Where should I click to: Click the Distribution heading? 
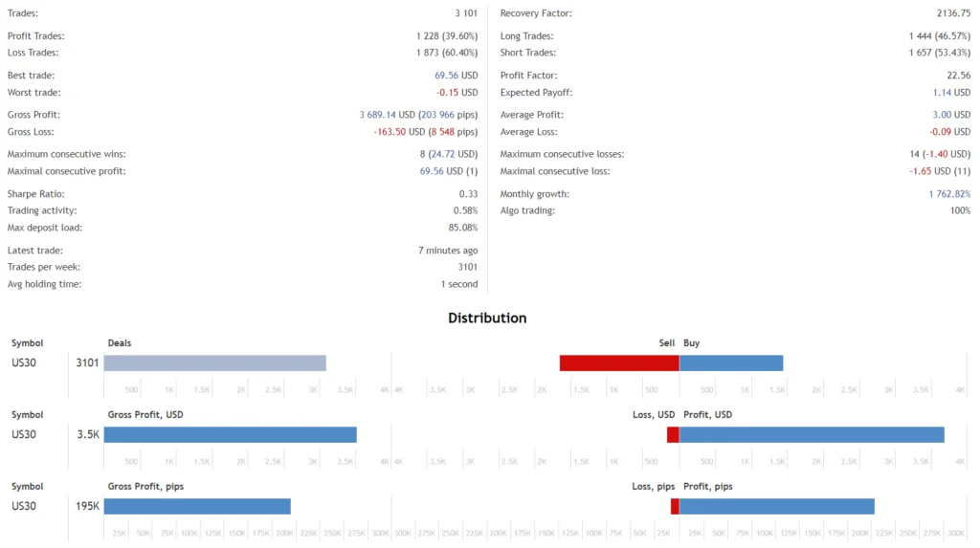point(487,318)
